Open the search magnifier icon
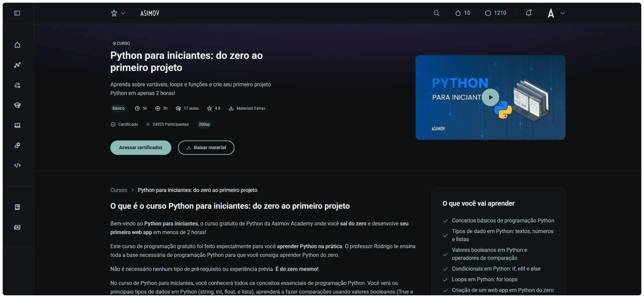Screen dimensions: 644x298 point(437,13)
